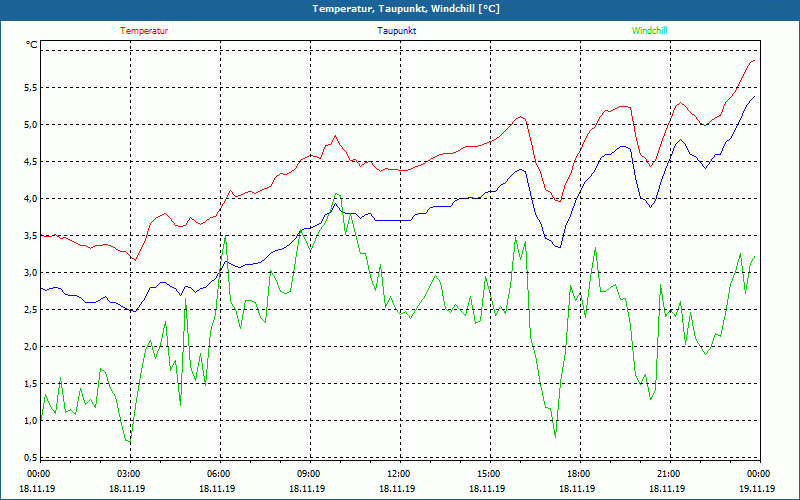800x500 pixels.
Task: Click the 3,5 y-axis value
Action: pyautogui.click(x=31, y=236)
